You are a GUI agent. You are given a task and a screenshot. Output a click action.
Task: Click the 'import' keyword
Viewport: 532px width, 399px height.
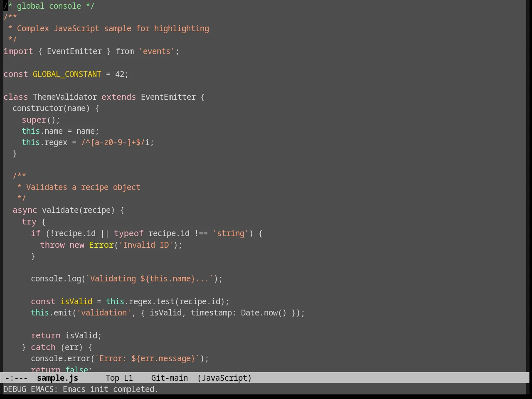pos(18,51)
